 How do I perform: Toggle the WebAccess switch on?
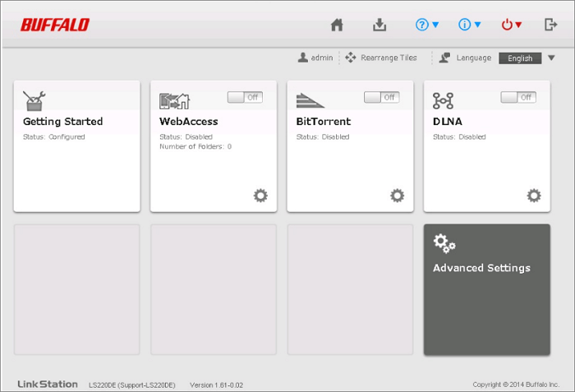pos(245,97)
